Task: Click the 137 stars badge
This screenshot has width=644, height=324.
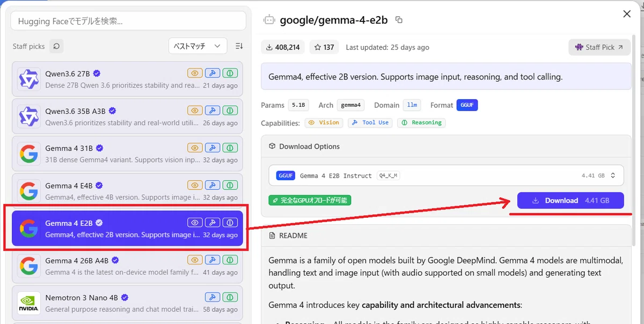Action: [324, 47]
